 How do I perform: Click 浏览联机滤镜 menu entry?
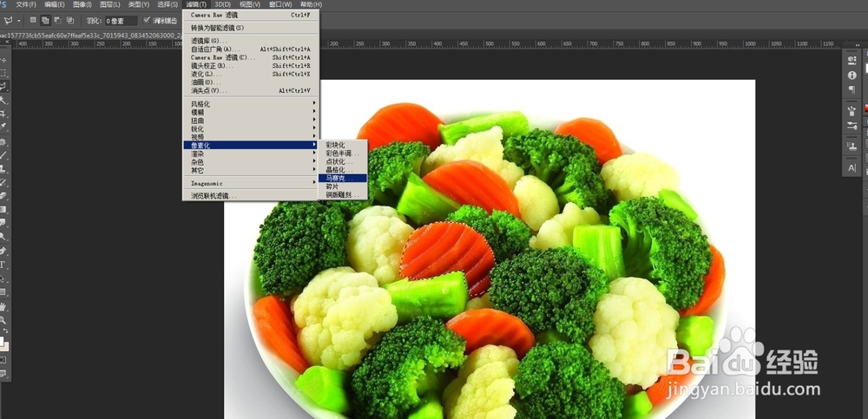[252, 196]
